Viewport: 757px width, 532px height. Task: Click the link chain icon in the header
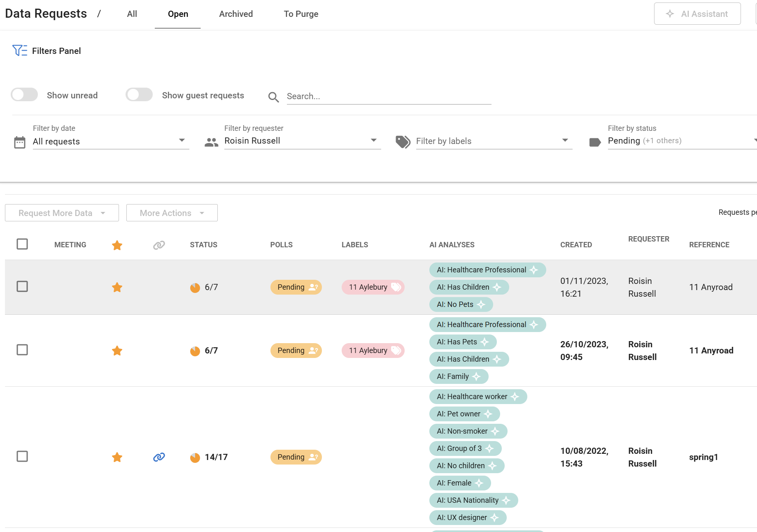159,245
